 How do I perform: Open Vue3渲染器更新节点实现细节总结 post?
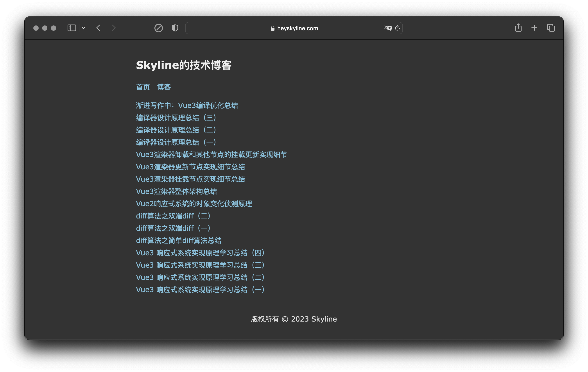click(190, 167)
